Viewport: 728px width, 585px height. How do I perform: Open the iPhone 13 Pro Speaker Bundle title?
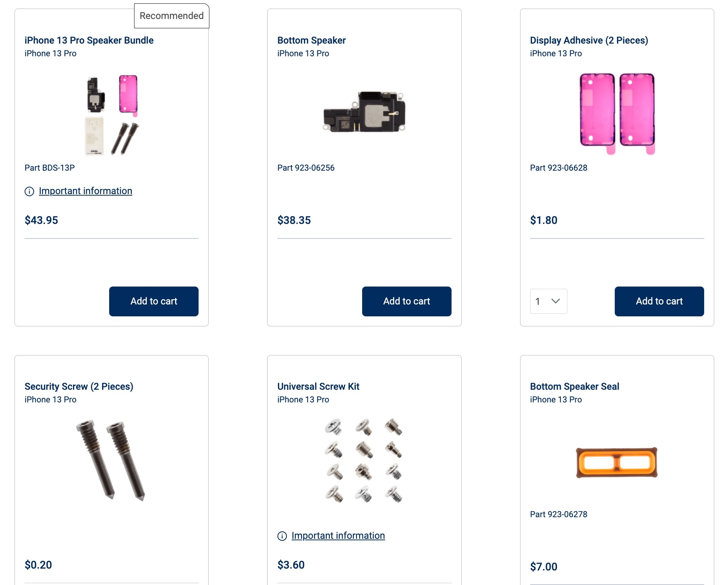[89, 40]
